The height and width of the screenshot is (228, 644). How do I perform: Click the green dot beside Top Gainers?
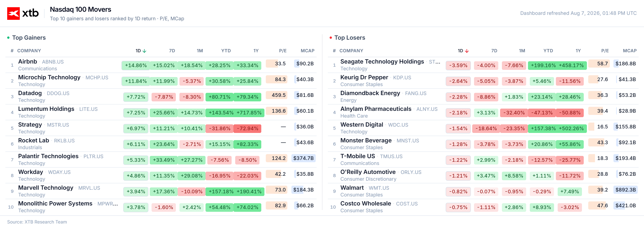click(x=8, y=38)
